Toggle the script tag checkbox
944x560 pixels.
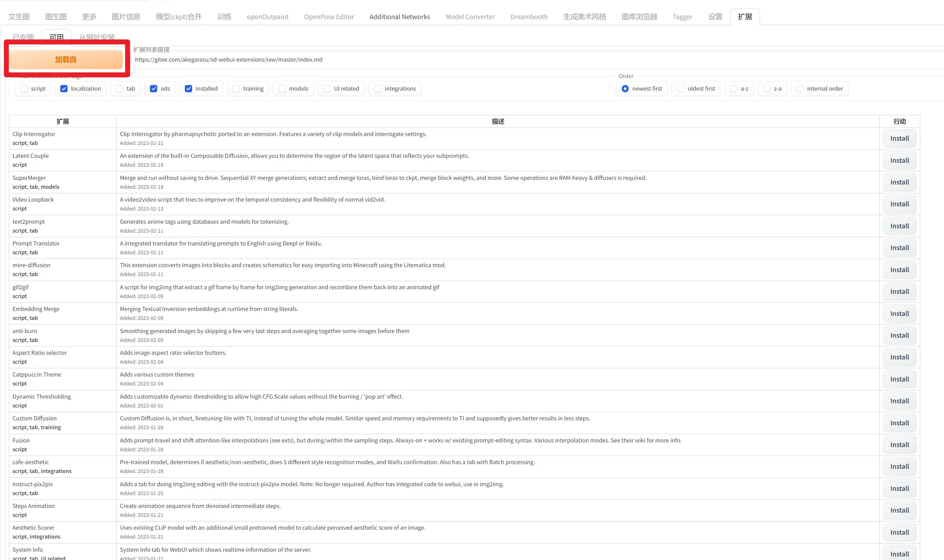click(x=24, y=89)
